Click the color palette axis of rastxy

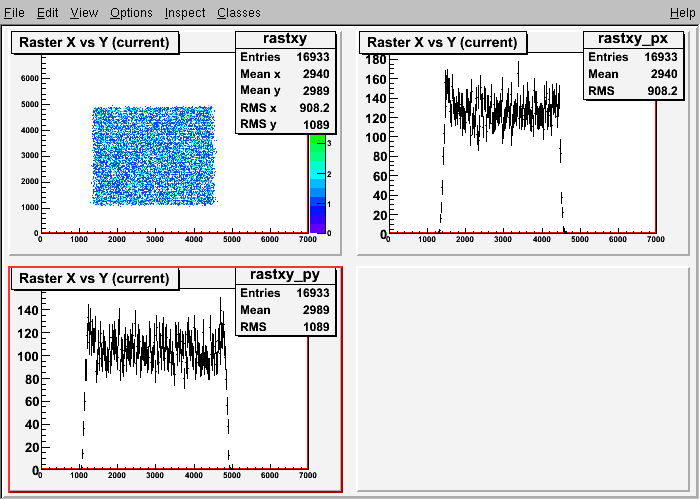[317, 183]
